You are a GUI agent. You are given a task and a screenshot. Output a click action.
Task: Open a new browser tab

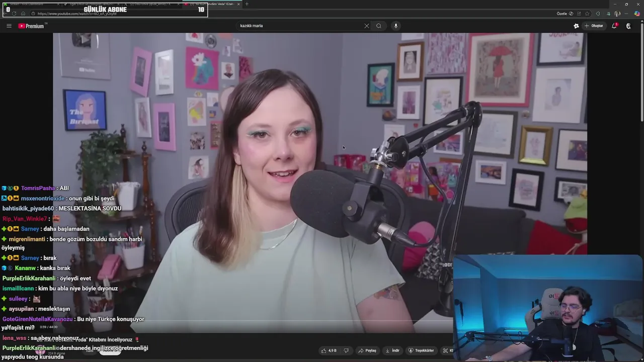click(247, 4)
